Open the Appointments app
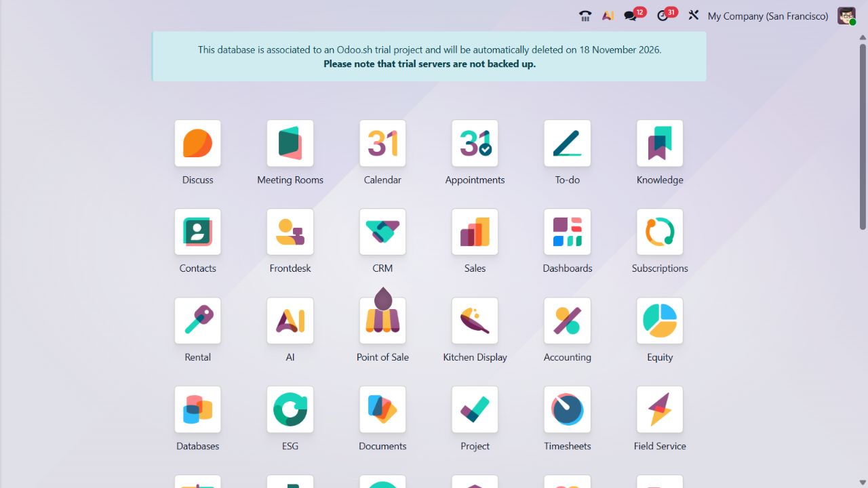This screenshot has height=488, width=868. tap(475, 143)
